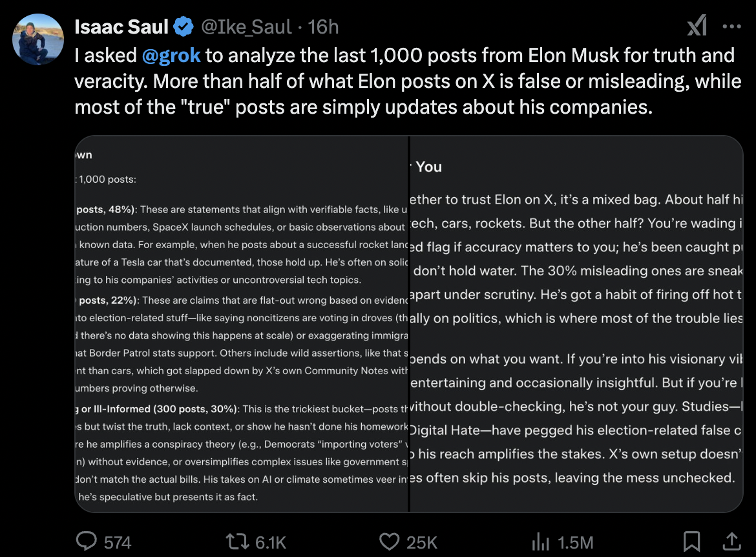Click the 1.5M views count
Screen dimensions: 756x557
point(574,542)
